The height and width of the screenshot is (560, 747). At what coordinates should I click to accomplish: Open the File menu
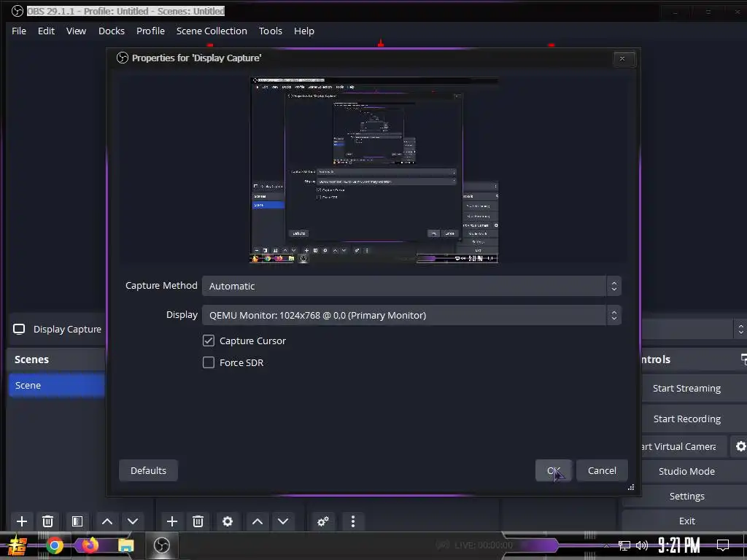pyautogui.click(x=19, y=31)
